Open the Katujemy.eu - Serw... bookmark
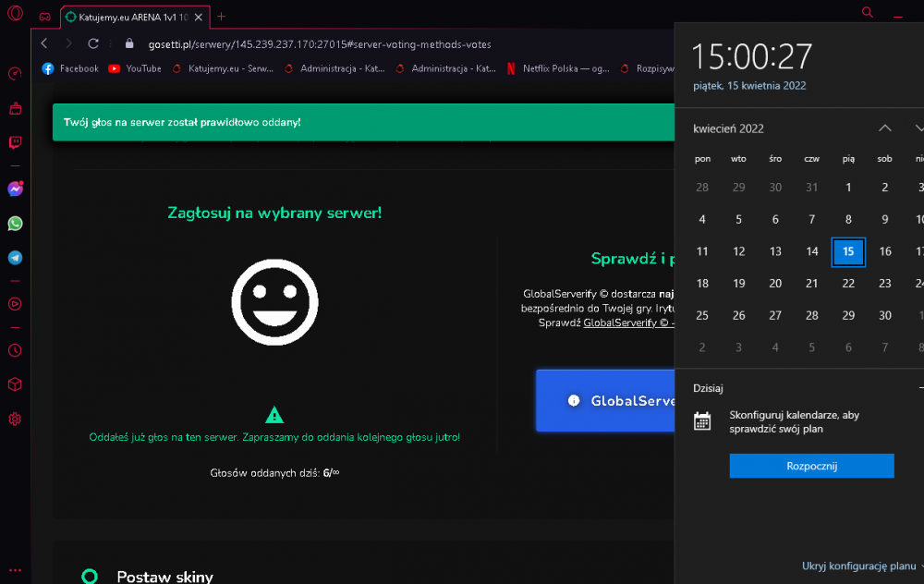The height and width of the screenshot is (584, 924). [223, 68]
